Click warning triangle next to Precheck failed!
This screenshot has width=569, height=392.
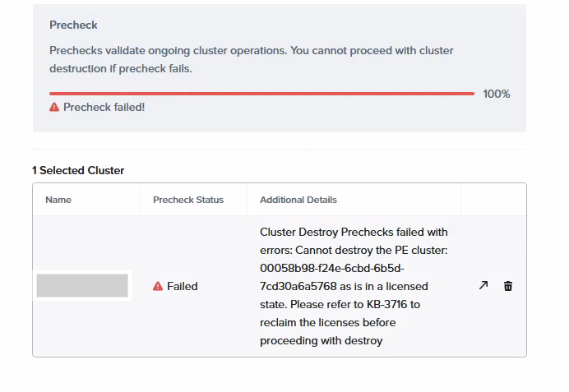pyautogui.click(x=54, y=107)
